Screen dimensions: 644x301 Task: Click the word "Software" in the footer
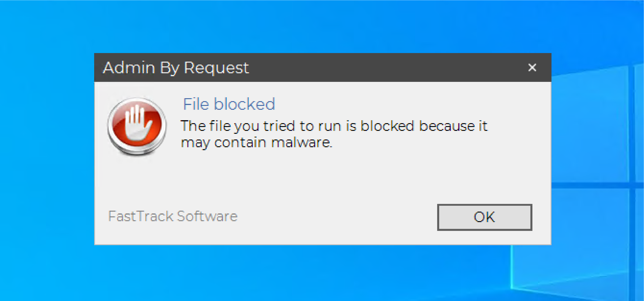pyautogui.click(x=207, y=216)
